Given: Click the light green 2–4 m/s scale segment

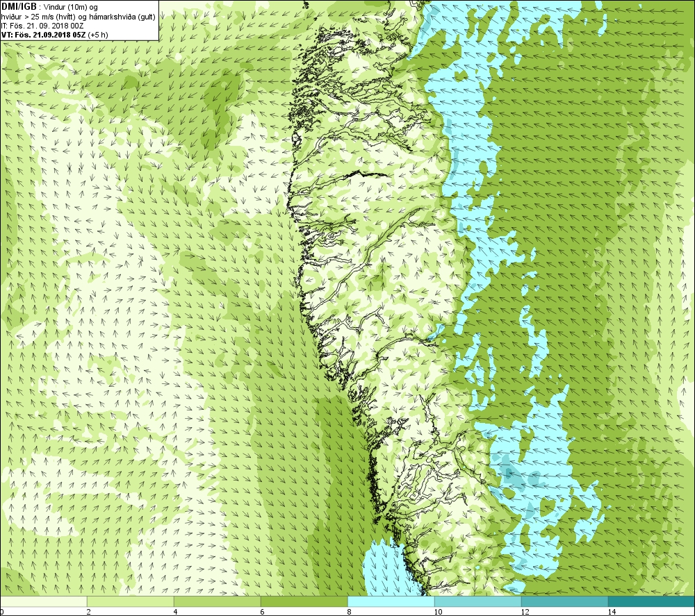Looking at the screenshot, I should [x=131, y=601].
